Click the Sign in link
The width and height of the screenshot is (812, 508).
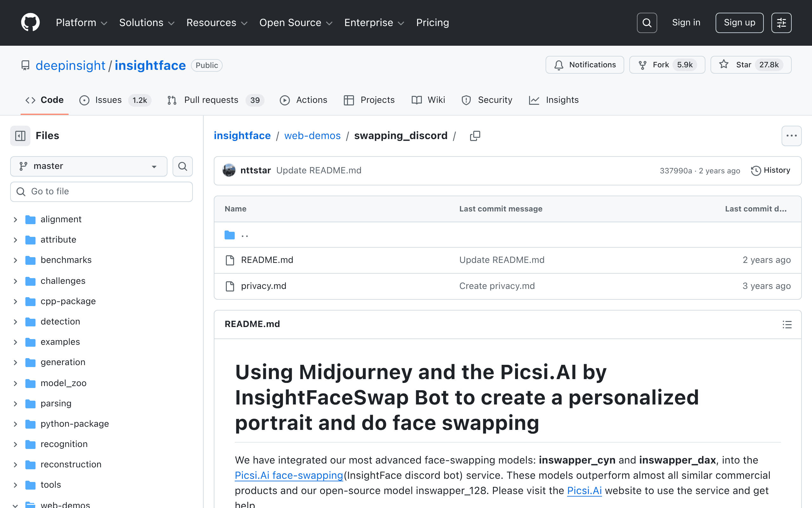(x=686, y=23)
